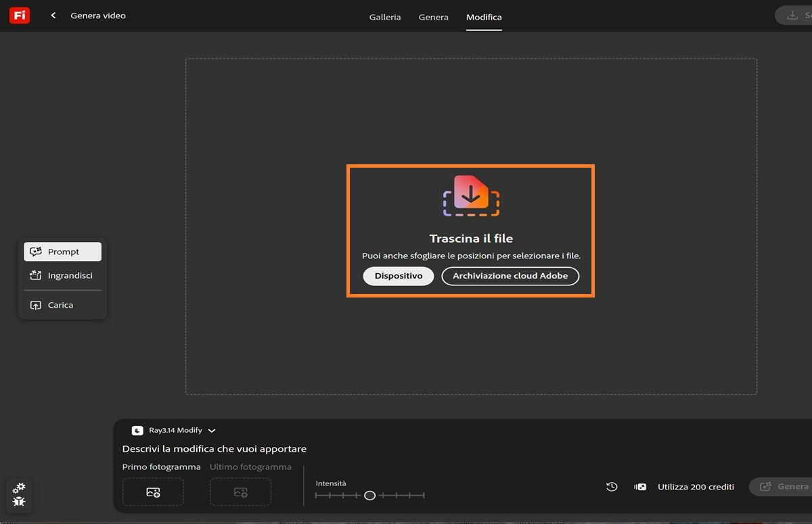Click the download button at top right
The width and height of the screenshot is (812, 524).
pyautogui.click(x=795, y=16)
